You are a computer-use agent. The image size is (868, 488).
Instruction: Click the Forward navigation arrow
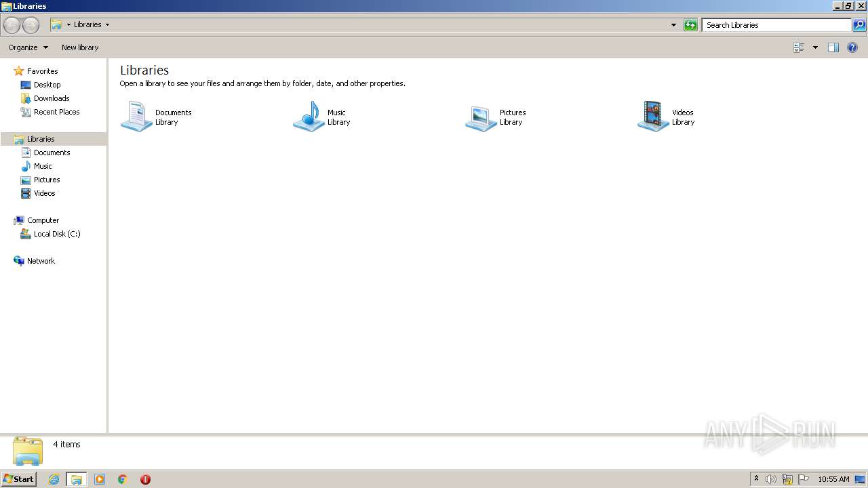coord(31,25)
